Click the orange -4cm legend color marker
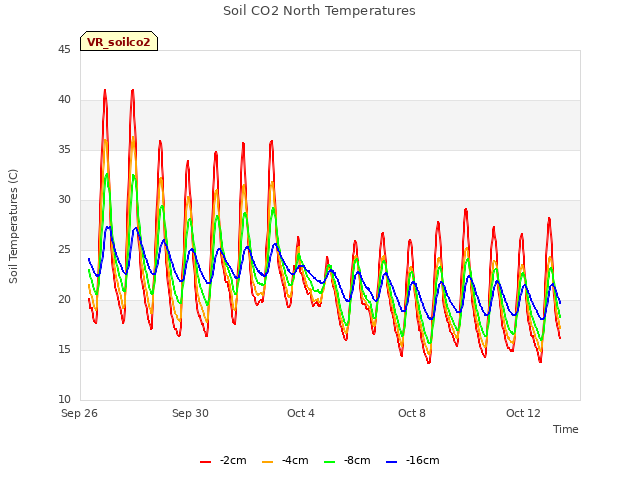Image resolution: width=640 pixels, height=480 pixels. pos(267,462)
